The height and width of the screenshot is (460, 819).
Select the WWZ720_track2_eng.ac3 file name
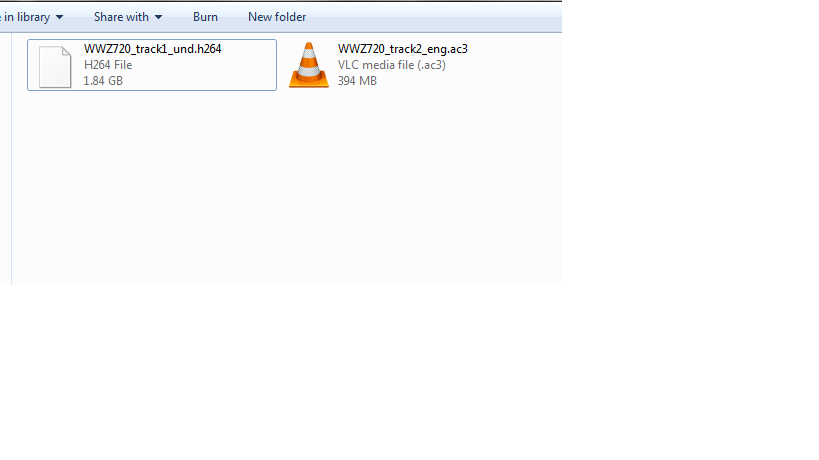pyautogui.click(x=403, y=49)
